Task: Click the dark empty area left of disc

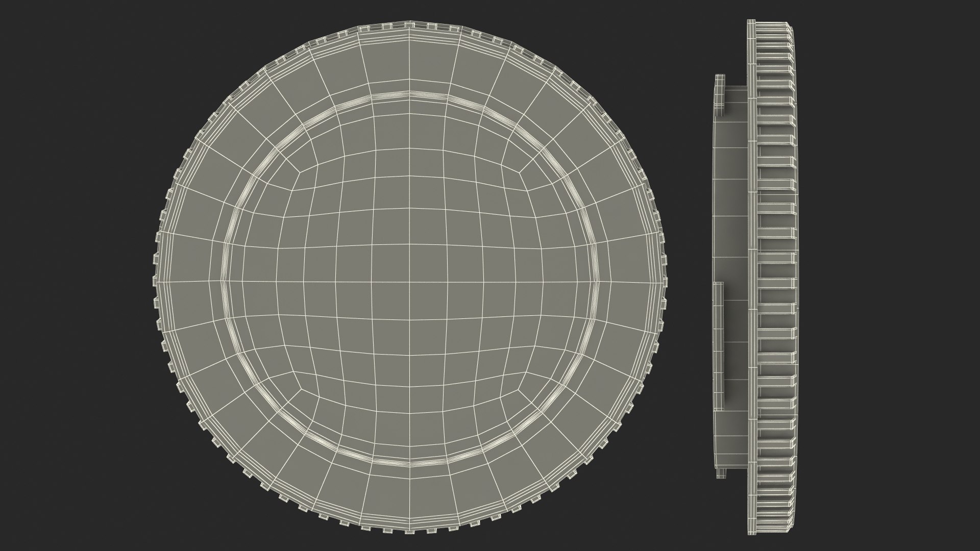Action: click(77, 275)
